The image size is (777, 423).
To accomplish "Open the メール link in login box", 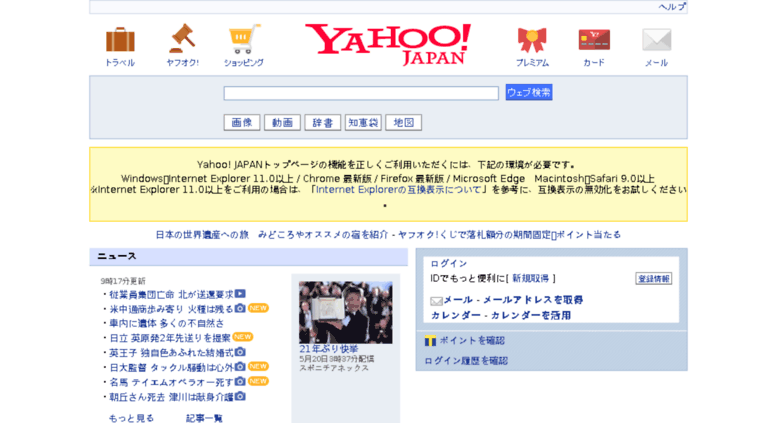I will point(458,300).
